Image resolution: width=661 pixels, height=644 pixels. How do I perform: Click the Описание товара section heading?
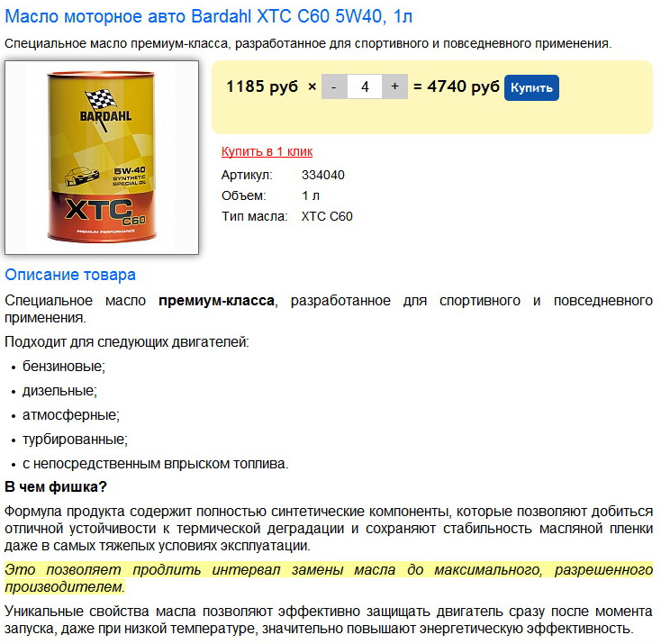click(70, 275)
